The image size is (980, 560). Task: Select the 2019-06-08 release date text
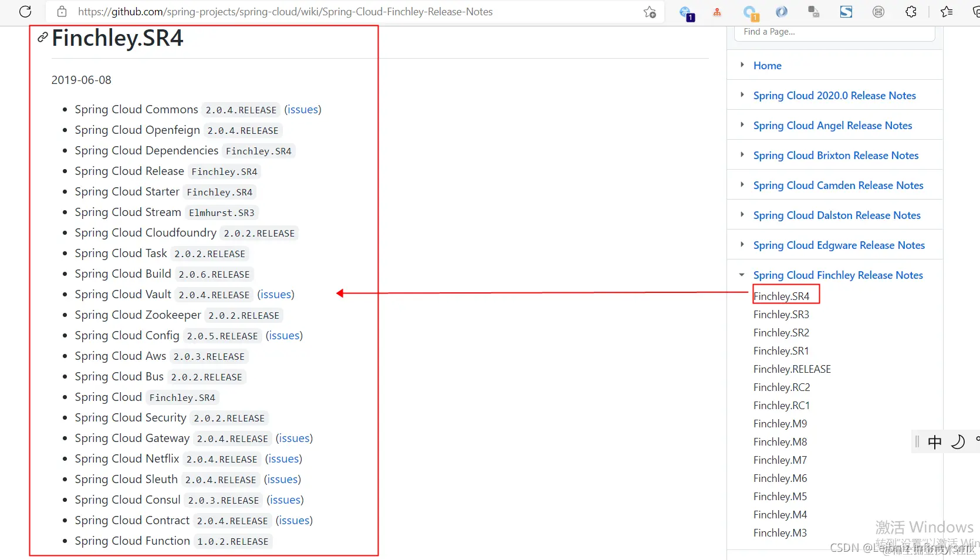coord(82,80)
